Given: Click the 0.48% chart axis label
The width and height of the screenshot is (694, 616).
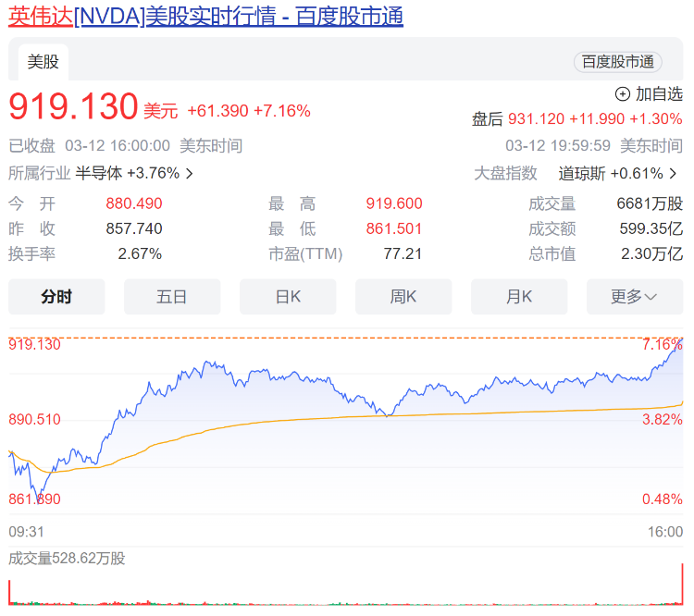Looking at the screenshot, I should (663, 499).
